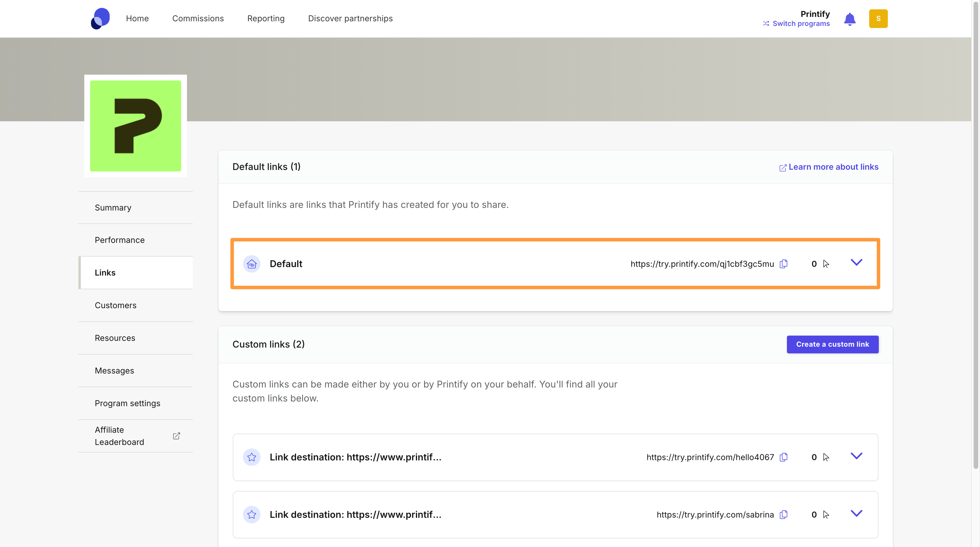Click star icon of hello4067 link row
This screenshot has width=980, height=547.
pos(251,457)
